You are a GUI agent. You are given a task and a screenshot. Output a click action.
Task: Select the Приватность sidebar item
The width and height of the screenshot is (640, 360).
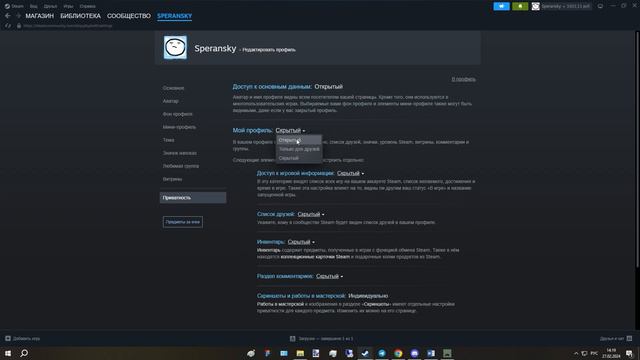[x=193, y=198]
